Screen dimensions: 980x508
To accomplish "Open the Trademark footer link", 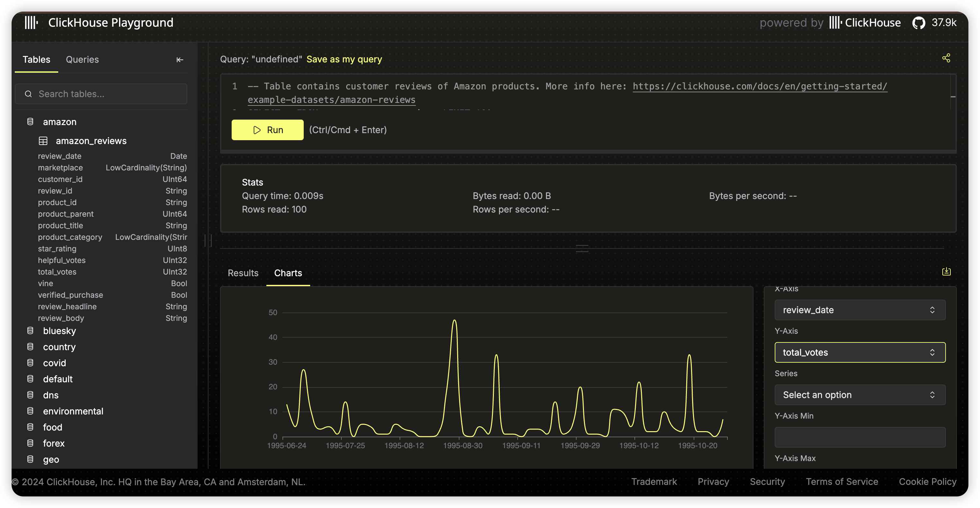I will pos(654,482).
